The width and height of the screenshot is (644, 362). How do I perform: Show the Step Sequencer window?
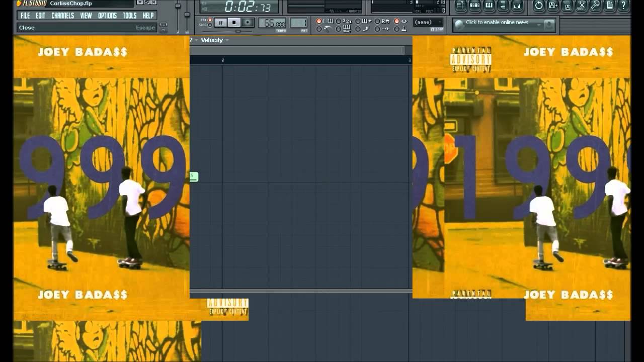(x=474, y=6)
